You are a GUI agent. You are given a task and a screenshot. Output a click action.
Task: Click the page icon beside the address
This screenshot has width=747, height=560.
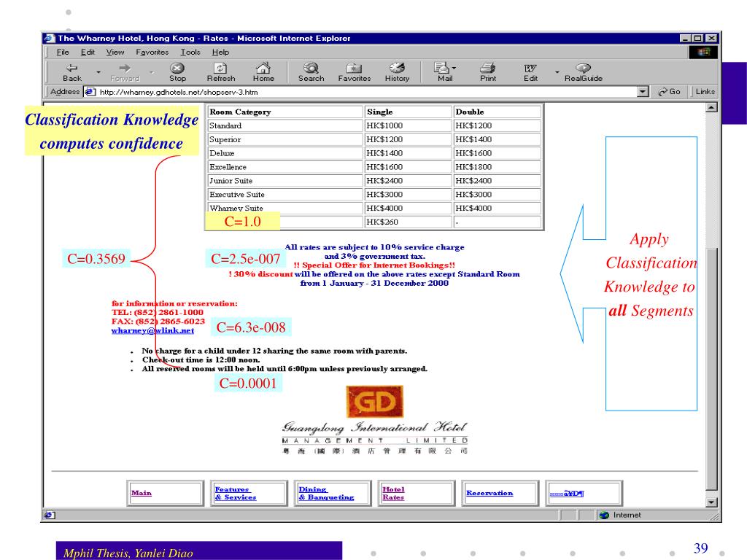(x=90, y=92)
